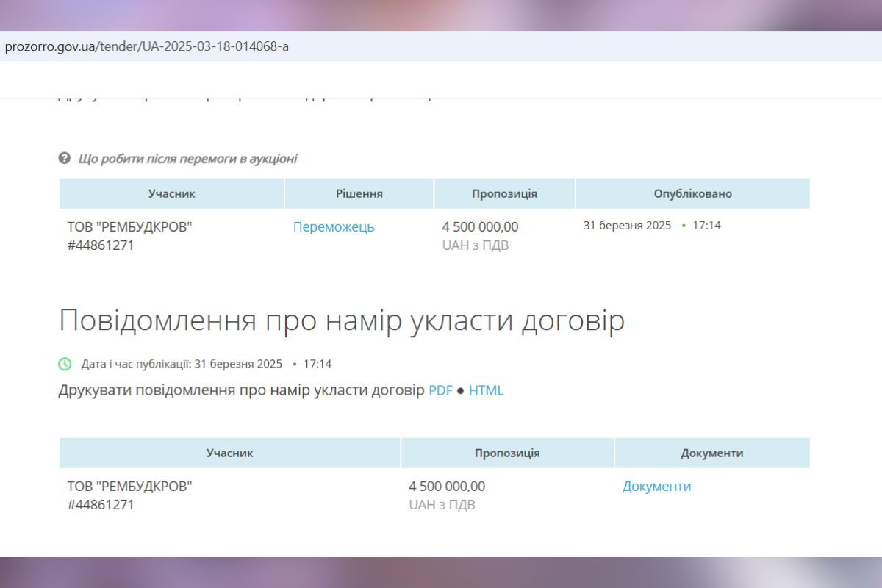The width and height of the screenshot is (882, 588).
Task: Click the Пропозиція header in the winner table
Action: click(504, 194)
